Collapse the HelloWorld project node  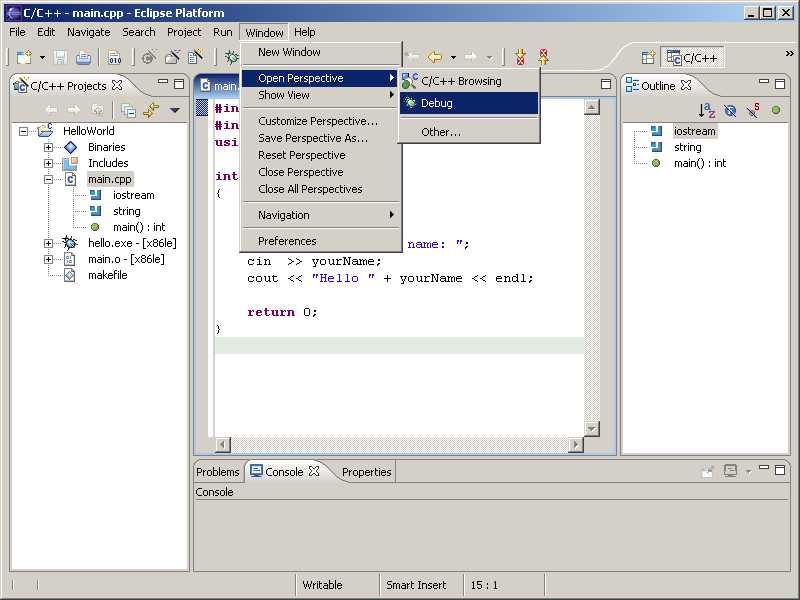coord(24,131)
